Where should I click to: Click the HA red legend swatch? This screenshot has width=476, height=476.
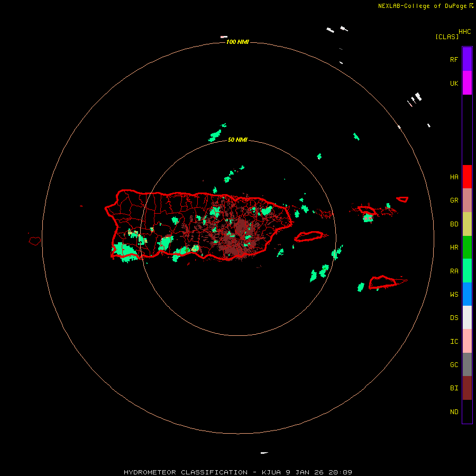[467, 177]
